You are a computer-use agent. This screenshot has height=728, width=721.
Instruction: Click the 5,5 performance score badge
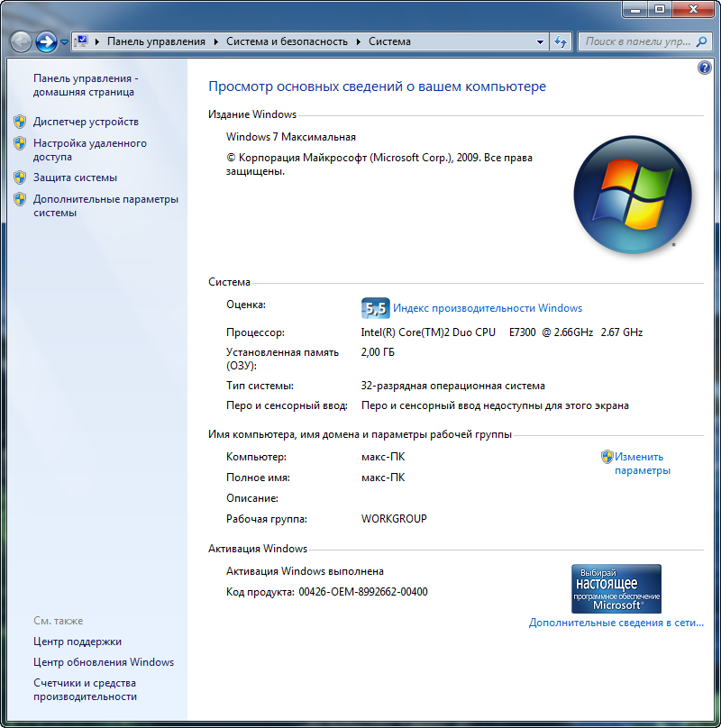pyautogui.click(x=375, y=308)
